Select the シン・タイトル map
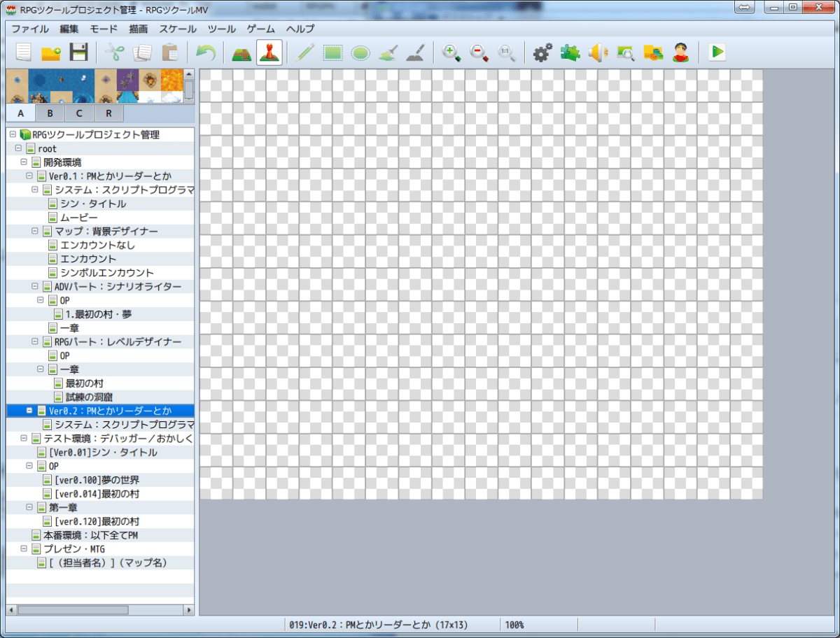 pyautogui.click(x=93, y=204)
